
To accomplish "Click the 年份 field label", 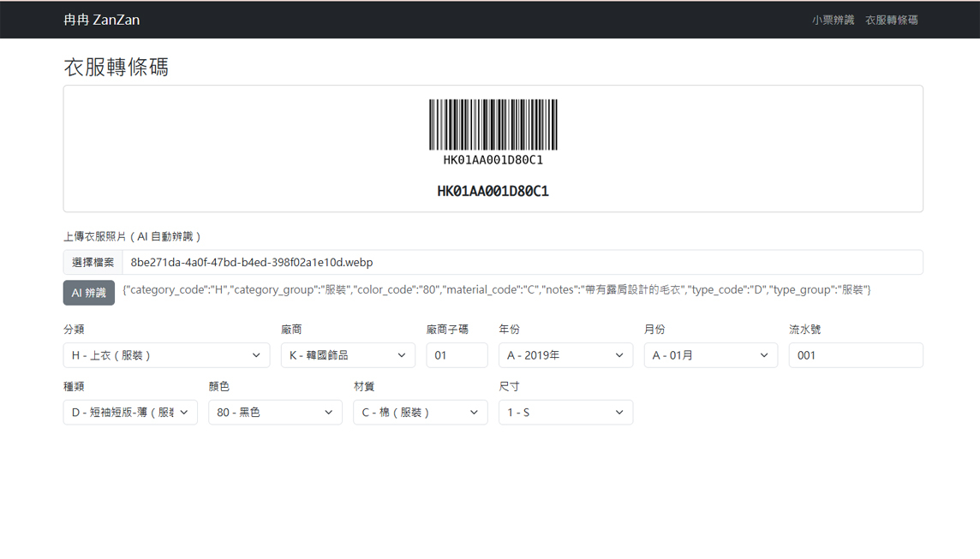I will (x=510, y=330).
